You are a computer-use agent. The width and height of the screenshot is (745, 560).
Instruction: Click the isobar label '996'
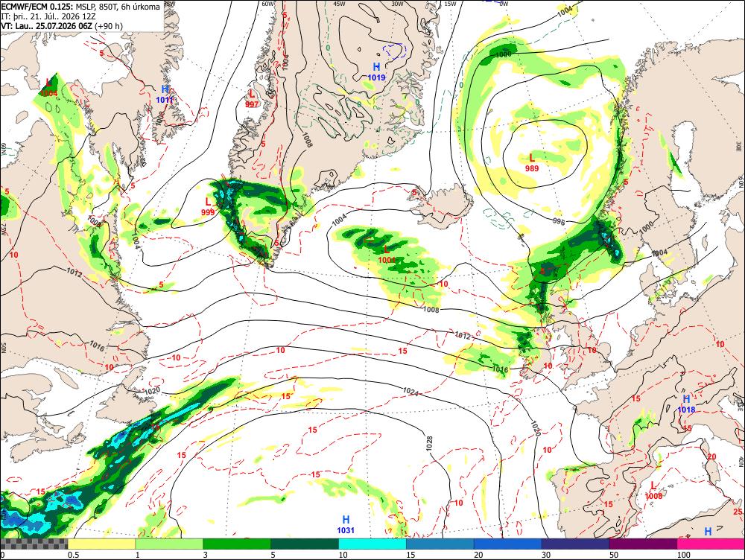(559, 221)
